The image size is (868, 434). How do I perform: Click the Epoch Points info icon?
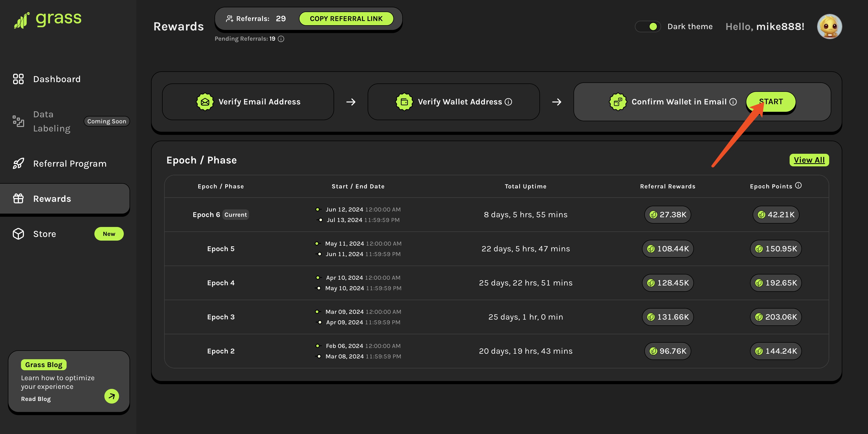[x=798, y=186]
